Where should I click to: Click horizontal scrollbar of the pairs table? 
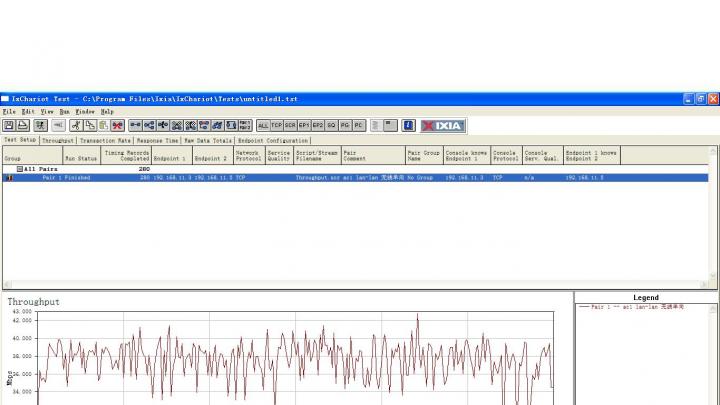tap(355, 284)
